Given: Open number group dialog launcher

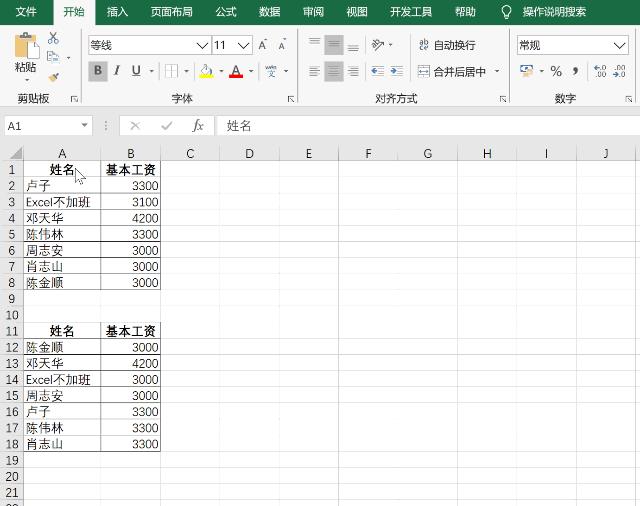Looking at the screenshot, I should click(x=629, y=99).
